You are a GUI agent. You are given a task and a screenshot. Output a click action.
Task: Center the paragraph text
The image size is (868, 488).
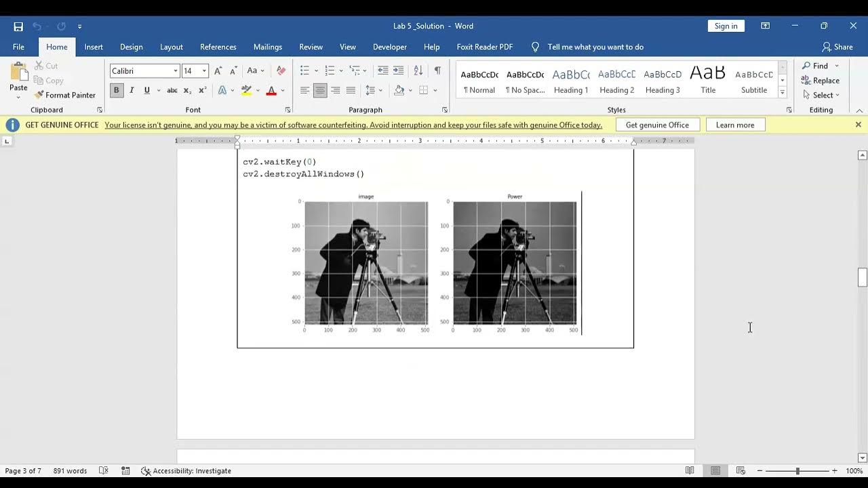(320, 90)
